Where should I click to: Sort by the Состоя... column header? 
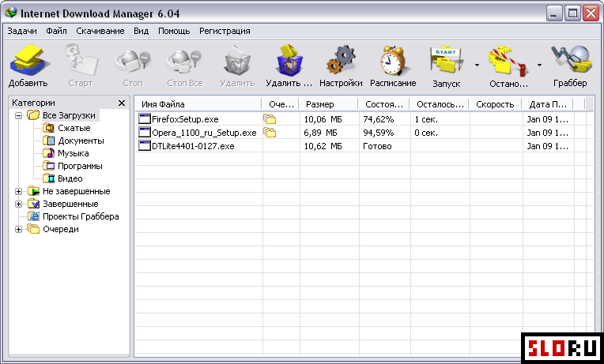(384, 104)
